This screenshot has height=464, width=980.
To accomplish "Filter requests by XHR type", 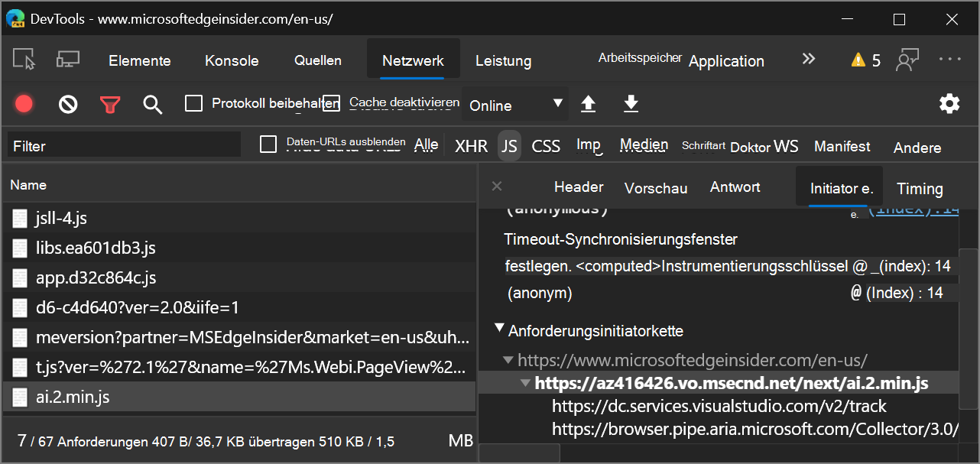I will pos(471,146).
